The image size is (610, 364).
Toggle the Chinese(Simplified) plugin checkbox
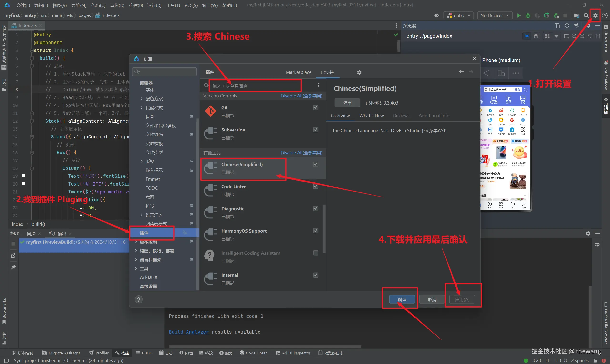point(316,164)
